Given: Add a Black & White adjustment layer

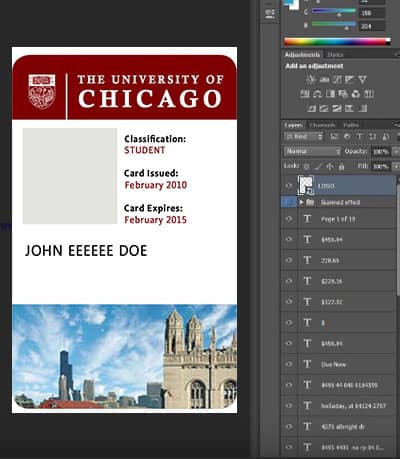Looking at the screenshot, I should (x=330, y=94).
